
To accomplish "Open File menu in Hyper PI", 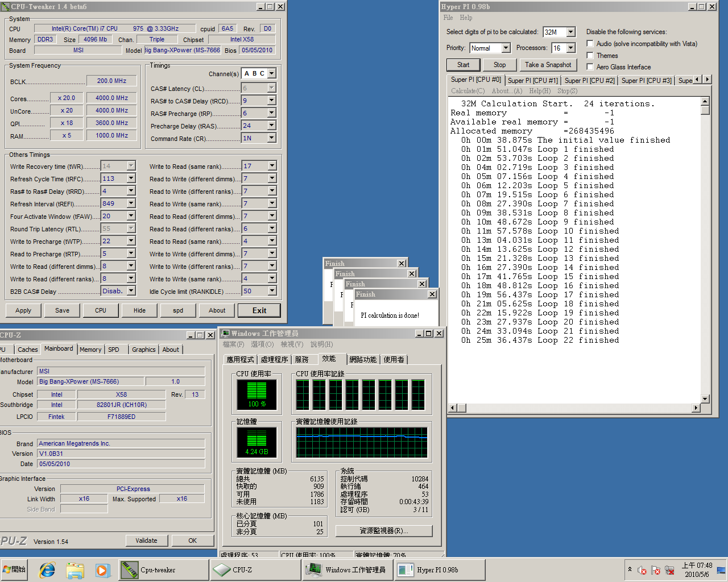I will tap(448, 18).
